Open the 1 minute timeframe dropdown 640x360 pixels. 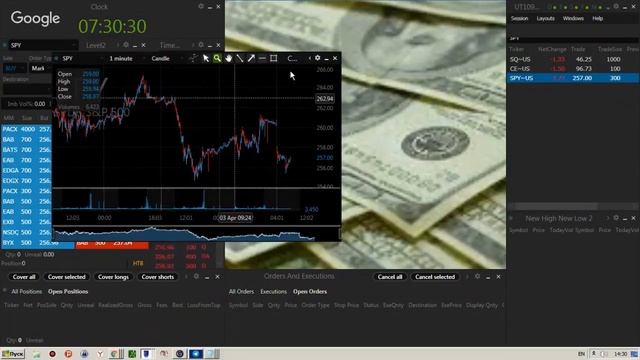tap(126, 58)
